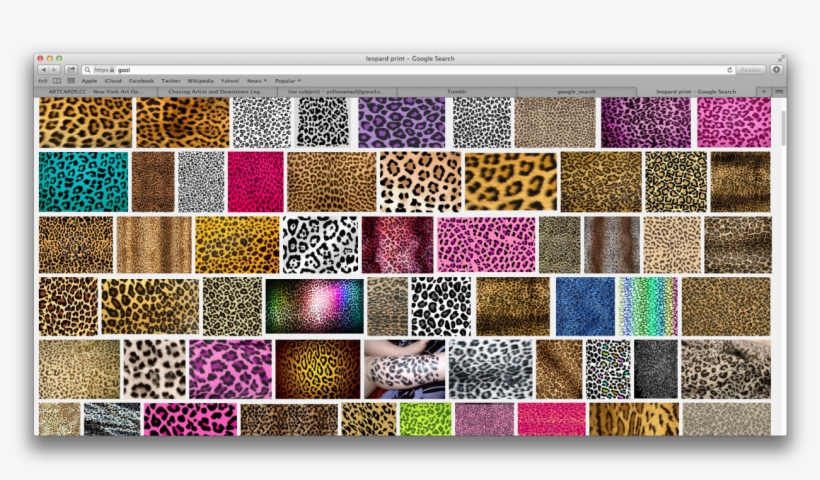This screenshot has width=820, height=480.
Task: Open the Share button menu
Action: 71,70
